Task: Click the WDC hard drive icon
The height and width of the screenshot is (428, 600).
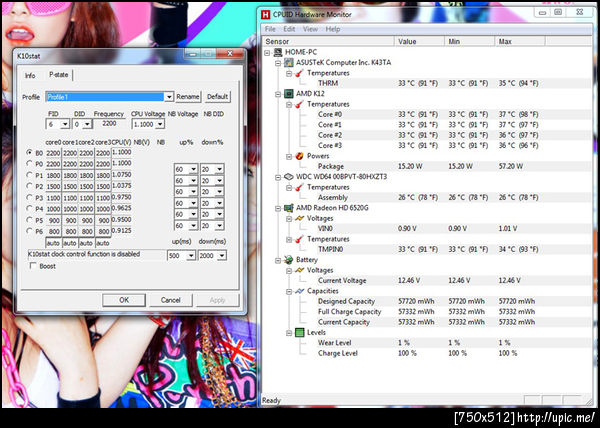Action: pos(289,177)
